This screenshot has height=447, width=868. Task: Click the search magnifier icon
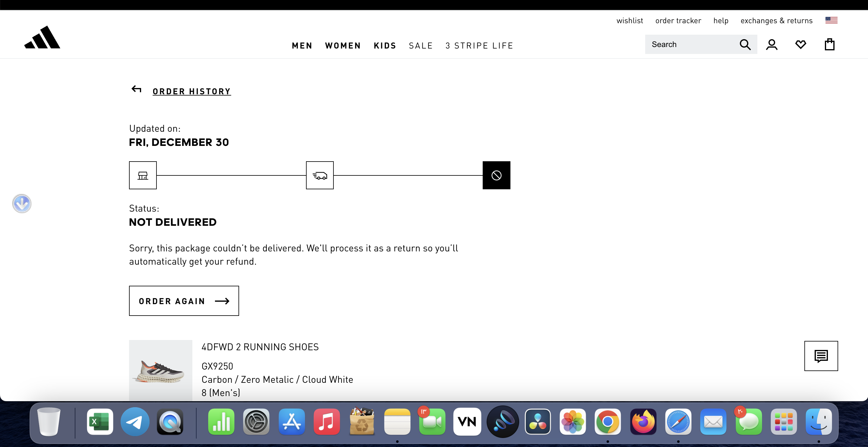pos(745,45)
